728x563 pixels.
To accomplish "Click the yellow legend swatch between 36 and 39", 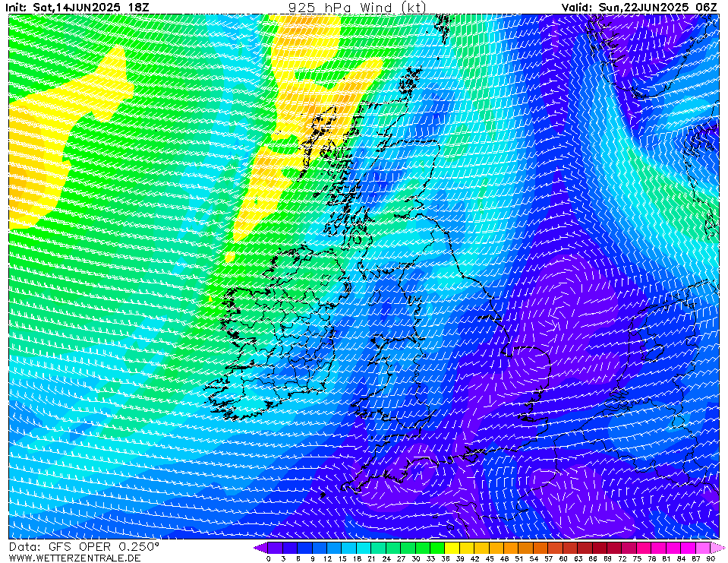I will pos(452,547).
